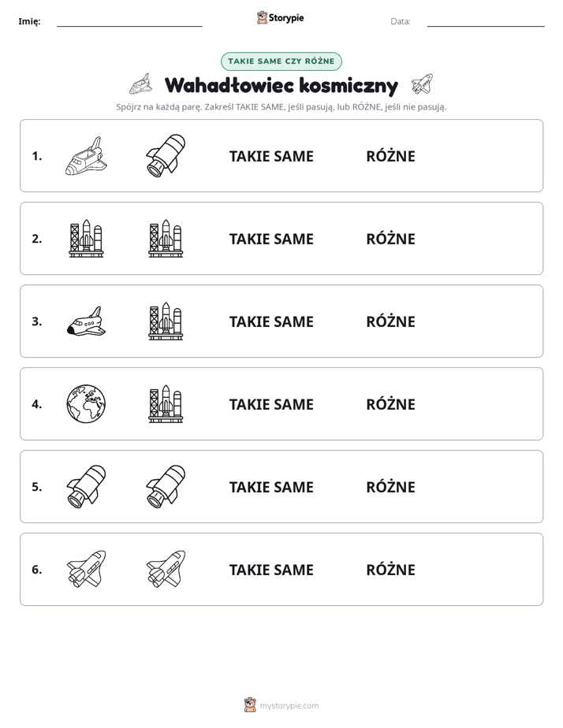Click the right shuttle icon in row 6

pos(166,569)
